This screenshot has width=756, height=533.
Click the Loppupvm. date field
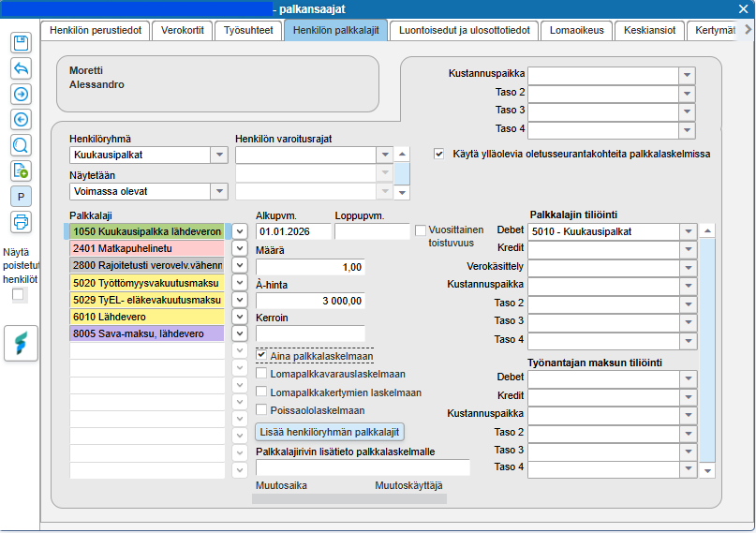coord(372,231)
